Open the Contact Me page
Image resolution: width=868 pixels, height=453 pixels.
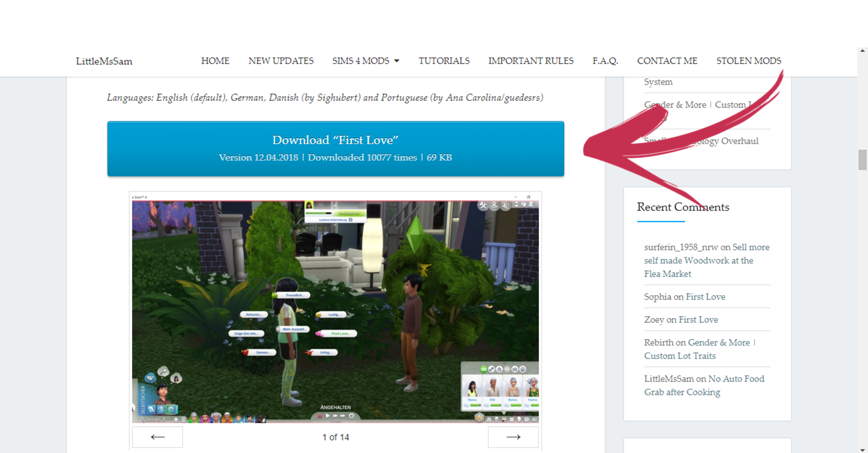point(667,61)
